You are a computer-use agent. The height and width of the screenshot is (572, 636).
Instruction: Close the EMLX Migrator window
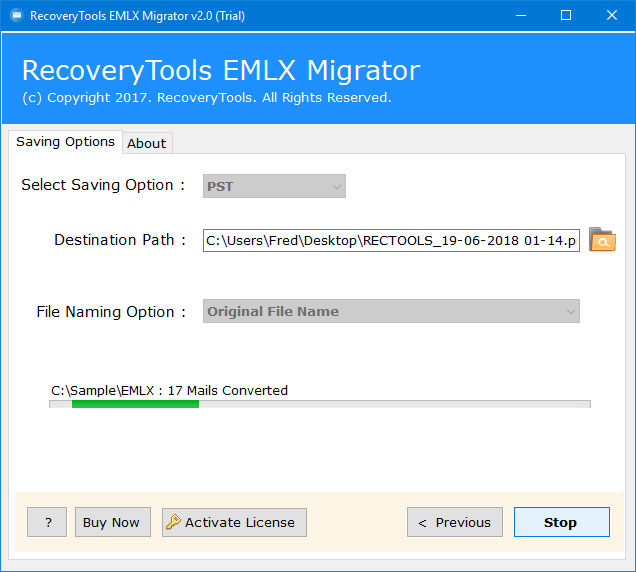tap(612, 16)
